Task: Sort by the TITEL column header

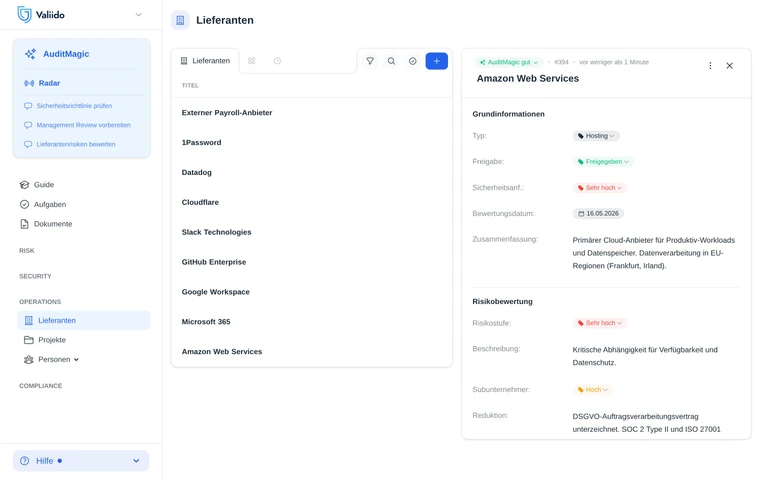Action: coord(190,86)
